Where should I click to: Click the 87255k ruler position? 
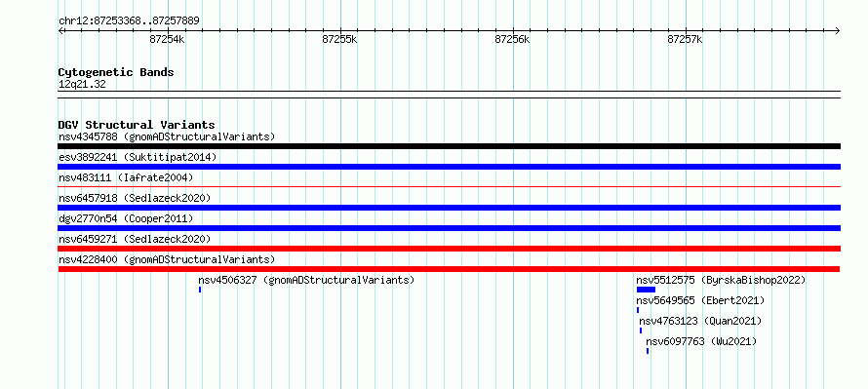pos(340,39)
